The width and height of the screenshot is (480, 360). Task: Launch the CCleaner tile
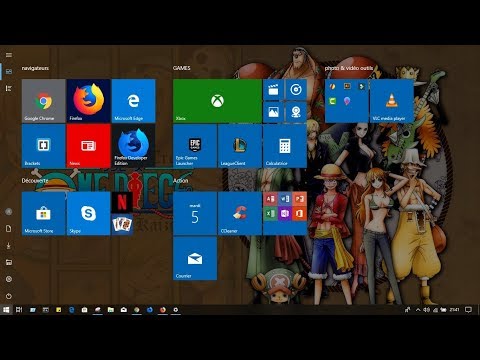click(240, 214)
